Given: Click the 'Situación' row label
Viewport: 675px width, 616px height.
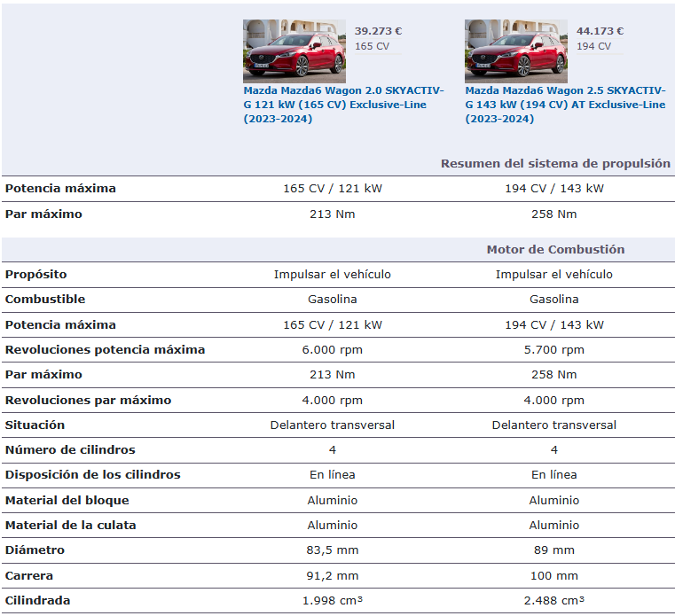Looking at the screenshot, I should click(x=35, y=425).
